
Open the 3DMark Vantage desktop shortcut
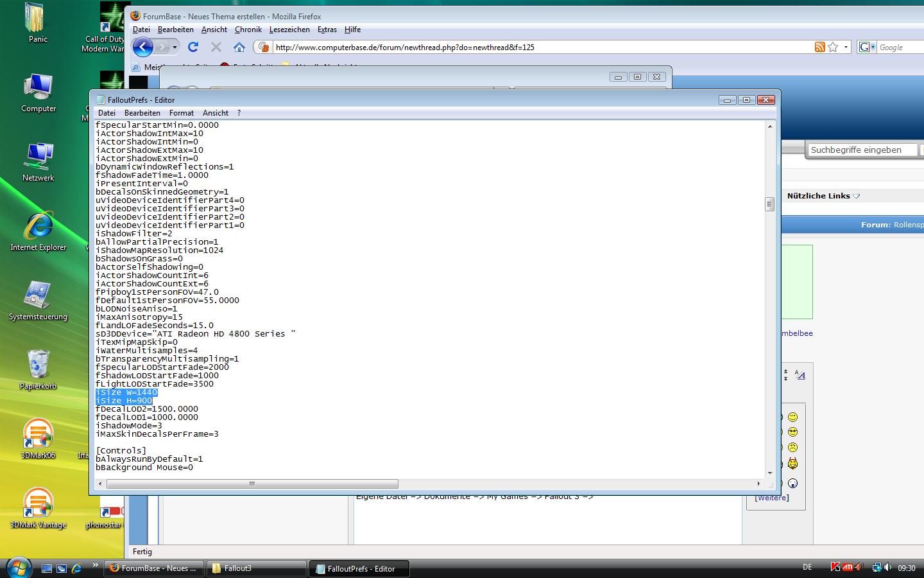click(38, 508)
